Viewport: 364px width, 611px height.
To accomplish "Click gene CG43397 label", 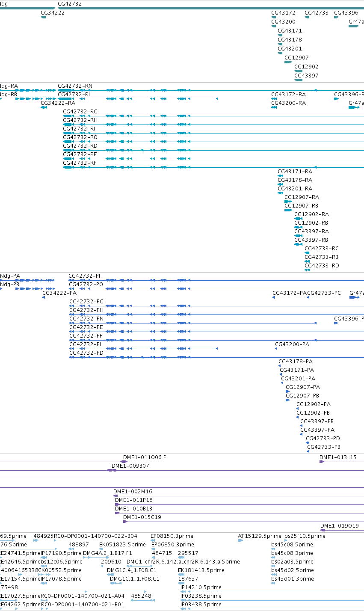I will click(306, 76).
